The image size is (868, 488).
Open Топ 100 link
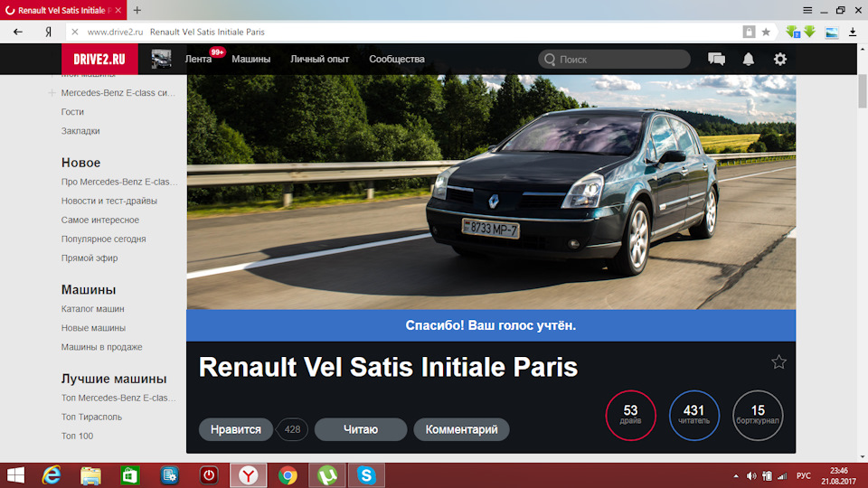point(77,436)
